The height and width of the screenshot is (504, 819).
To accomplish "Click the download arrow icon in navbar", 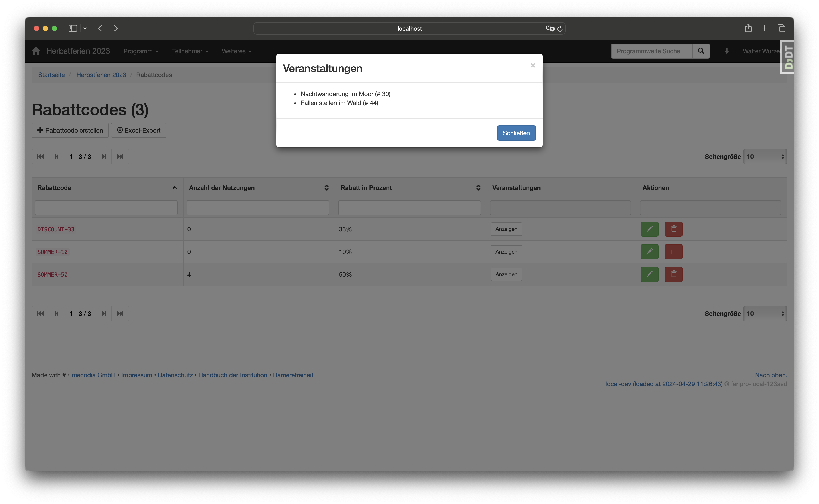I will coord(726,51).
